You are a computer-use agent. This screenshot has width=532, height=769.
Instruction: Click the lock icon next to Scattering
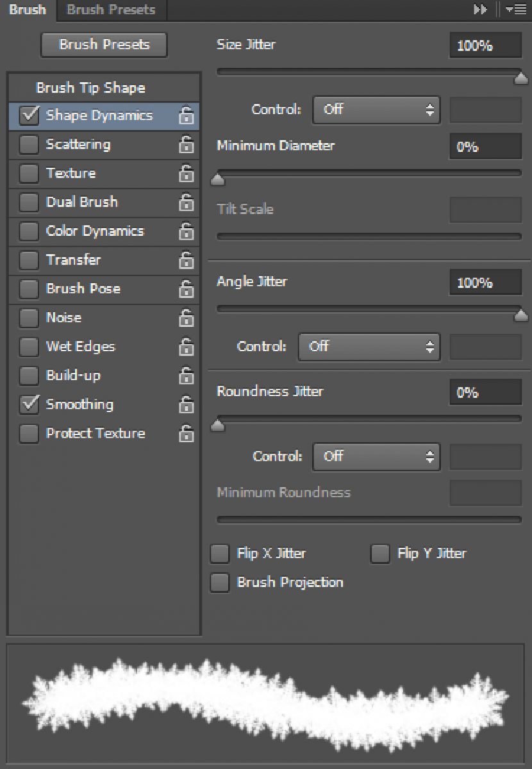[186, 145]
